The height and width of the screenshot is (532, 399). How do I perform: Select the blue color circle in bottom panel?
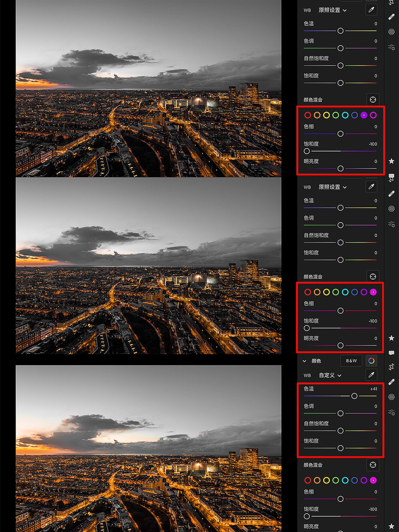(354, 481)
